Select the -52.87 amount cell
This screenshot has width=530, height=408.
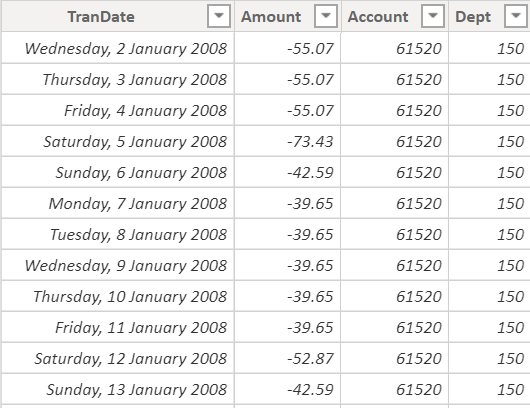288,358
